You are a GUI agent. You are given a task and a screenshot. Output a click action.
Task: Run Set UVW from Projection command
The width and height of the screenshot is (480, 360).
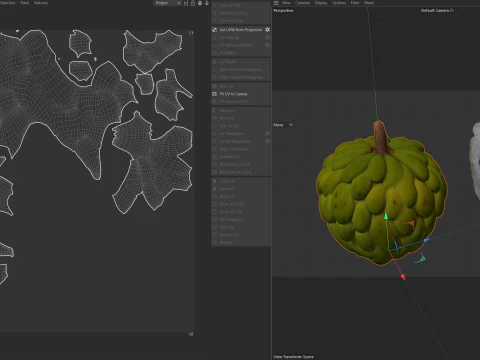coord(241,30)
